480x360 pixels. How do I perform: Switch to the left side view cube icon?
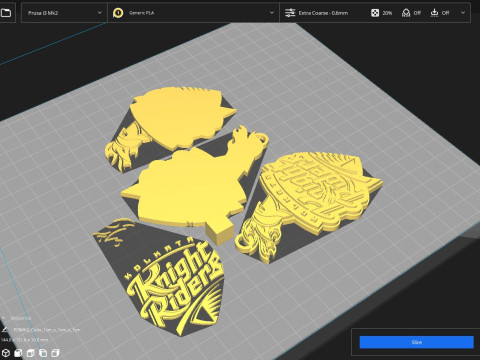click(x=43, y=352)
